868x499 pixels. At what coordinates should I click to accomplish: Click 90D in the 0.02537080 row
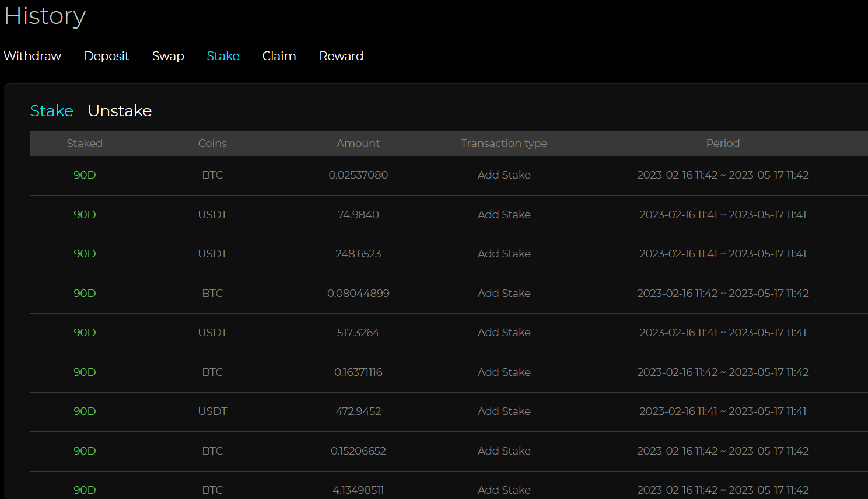click(x=85, y=175)
